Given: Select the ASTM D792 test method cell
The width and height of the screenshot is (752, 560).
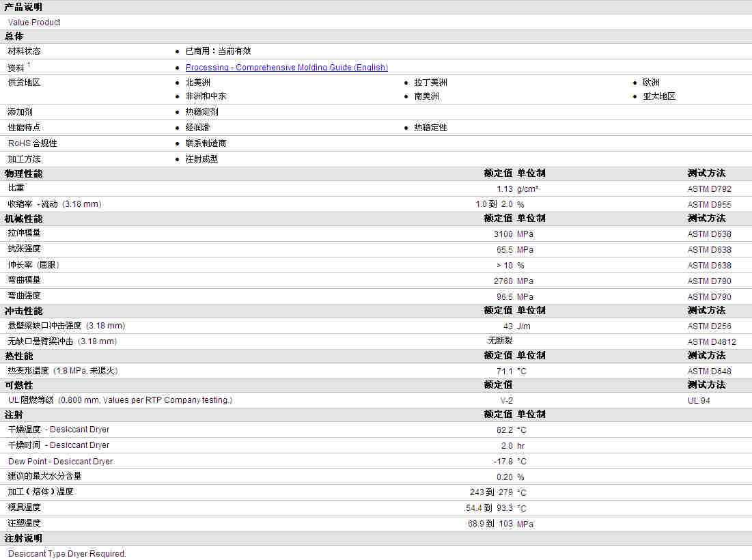Looking at the screenshot, I should pyautogui.click(x=709, y=189).
